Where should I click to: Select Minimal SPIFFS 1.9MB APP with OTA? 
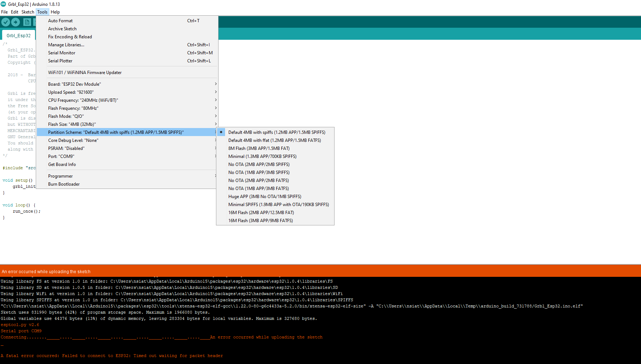278,205
